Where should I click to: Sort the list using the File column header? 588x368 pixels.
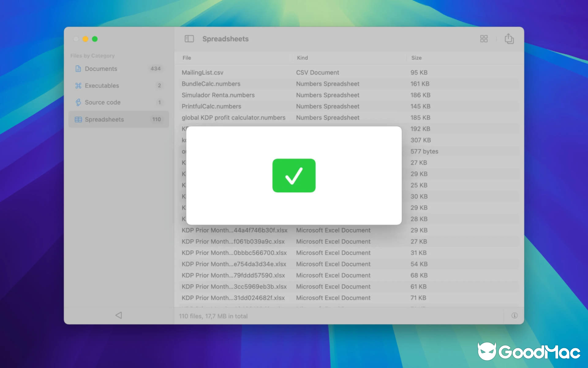(187, 57)
